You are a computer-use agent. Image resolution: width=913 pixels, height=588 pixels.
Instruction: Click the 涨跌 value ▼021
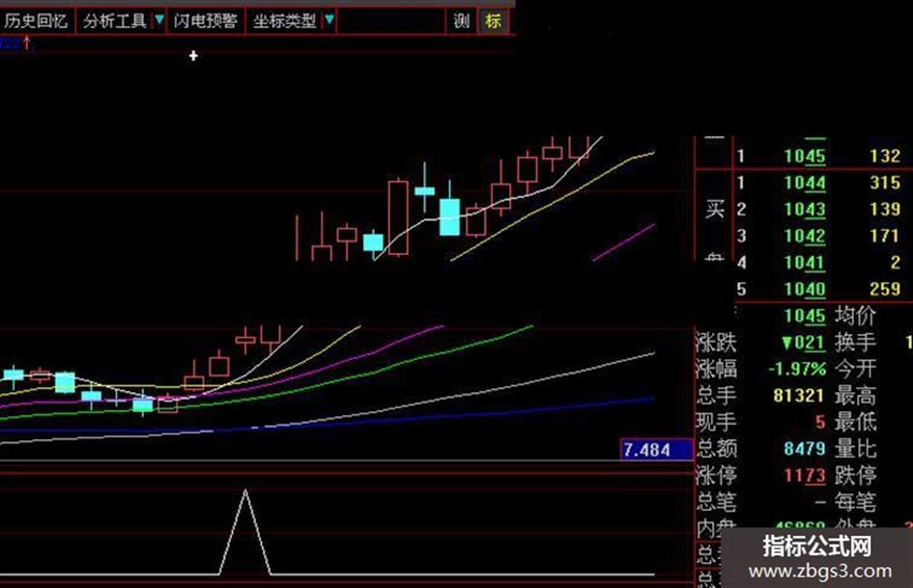click(x=804, y=343)
